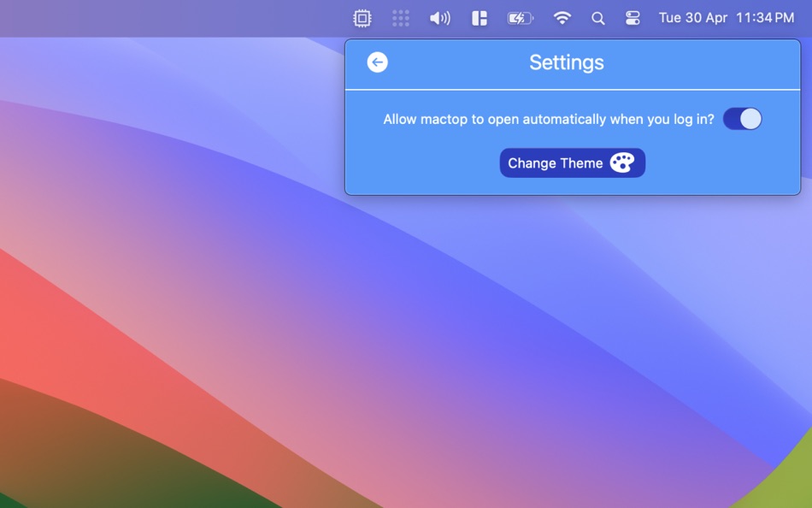The image size is (812, 508).
Task: Click the Settings panel title
Action: (566, 62)
